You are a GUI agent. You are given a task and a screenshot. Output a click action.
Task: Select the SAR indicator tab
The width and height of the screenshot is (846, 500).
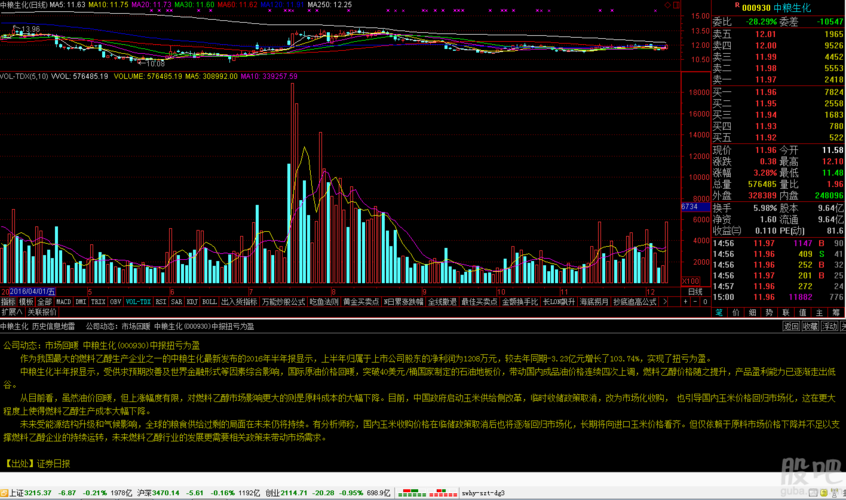point(176,302)
